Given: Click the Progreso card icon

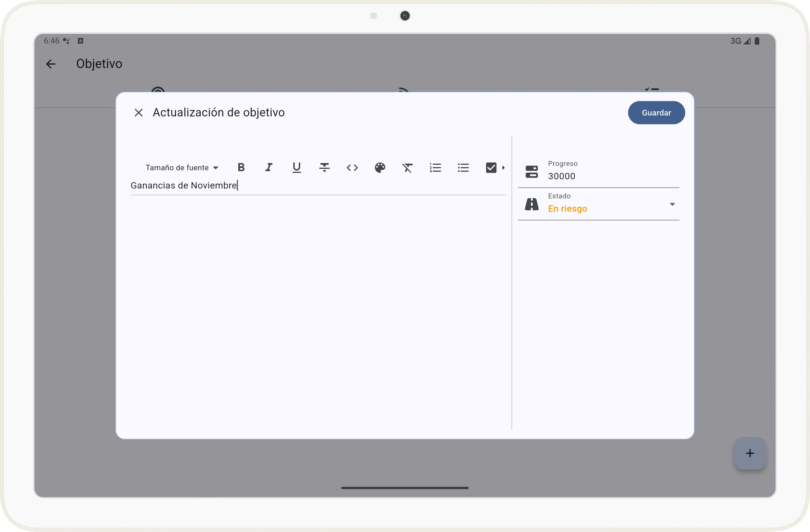Looking at the screenshot, I should tap(532, 171).
